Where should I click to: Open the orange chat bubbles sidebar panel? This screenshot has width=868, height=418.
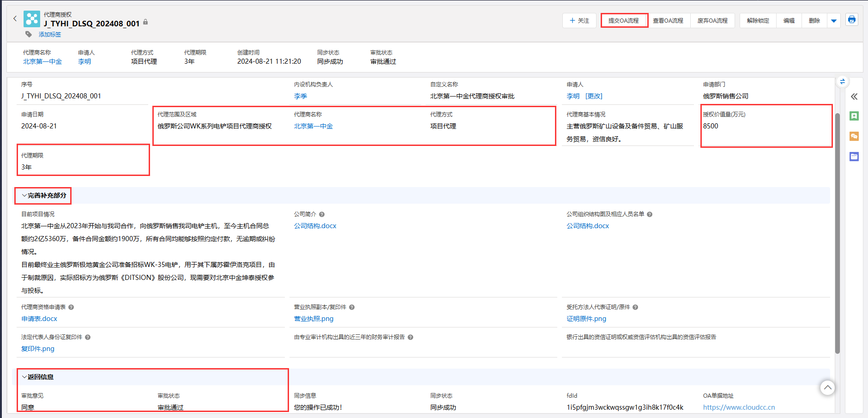pyautogui.click(x=854, y=136)
